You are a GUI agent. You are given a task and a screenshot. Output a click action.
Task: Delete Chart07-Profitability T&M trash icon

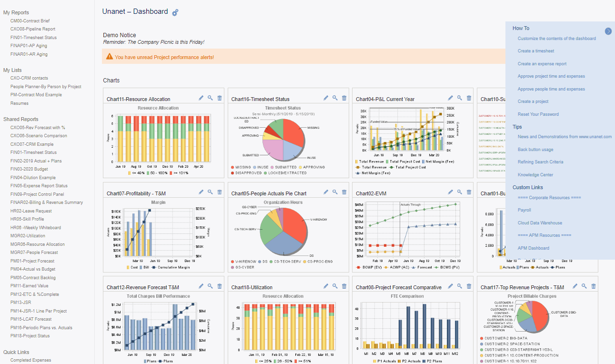point(220,192)
